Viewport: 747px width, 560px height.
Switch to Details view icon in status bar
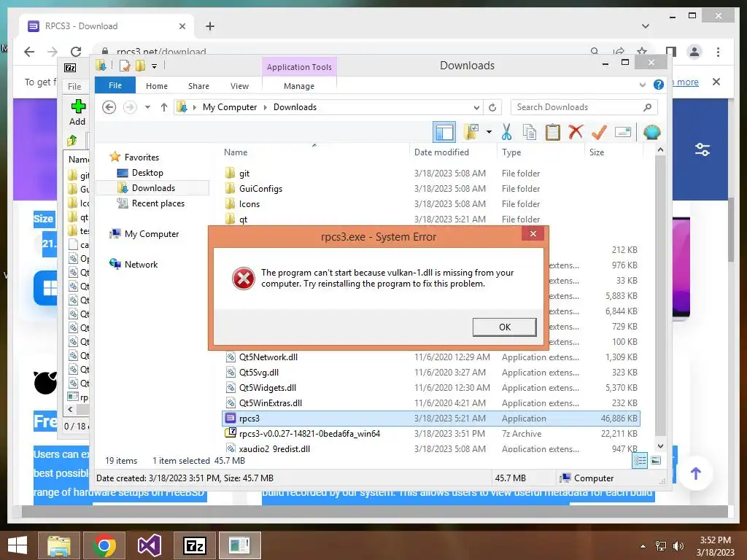point(640,460)
